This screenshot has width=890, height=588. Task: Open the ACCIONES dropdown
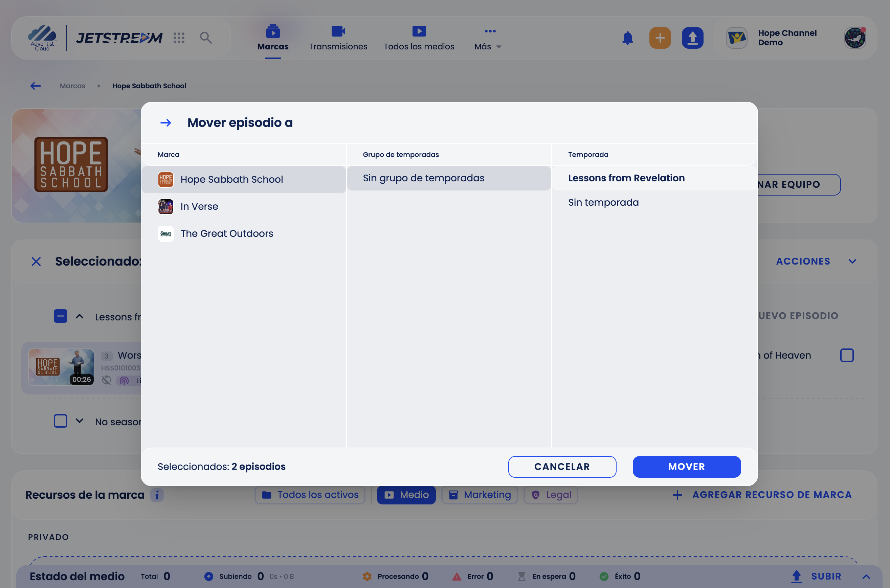tap(816, 262)
